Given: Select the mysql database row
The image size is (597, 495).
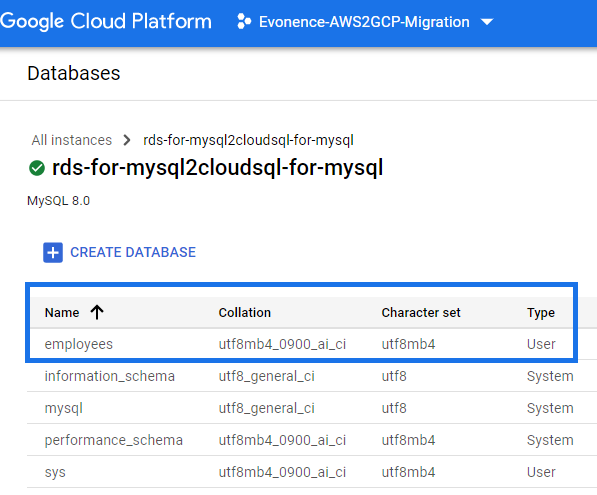Looking at the screenshot, I should (301, 408).
